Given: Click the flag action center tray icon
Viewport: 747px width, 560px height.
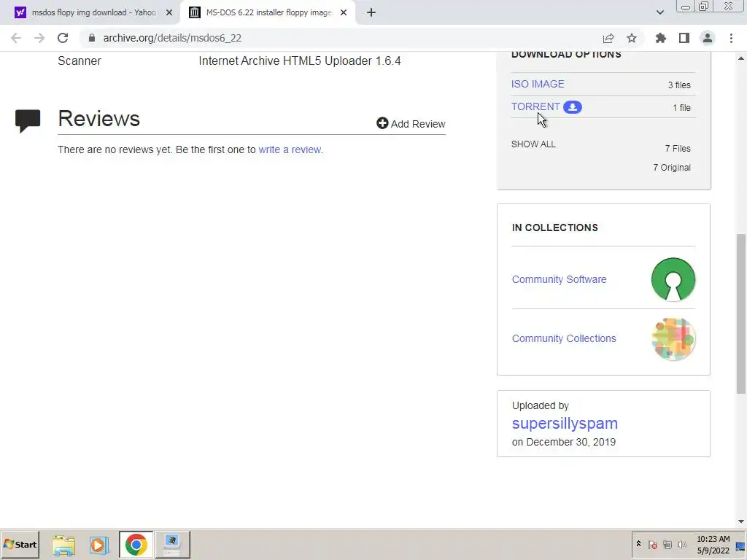Looking at the screenshot, I should (x=653, y=545).
